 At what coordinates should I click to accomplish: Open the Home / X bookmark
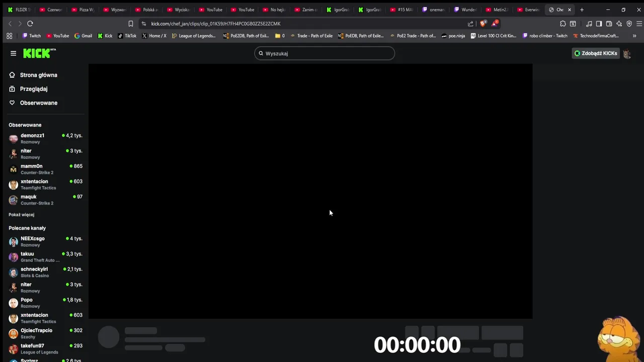click(154, 36)
